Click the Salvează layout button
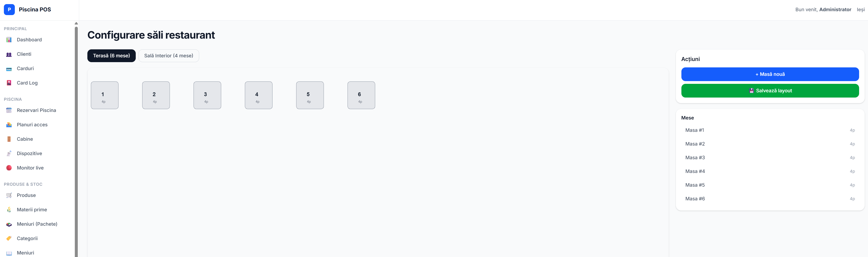 [770, 91]
